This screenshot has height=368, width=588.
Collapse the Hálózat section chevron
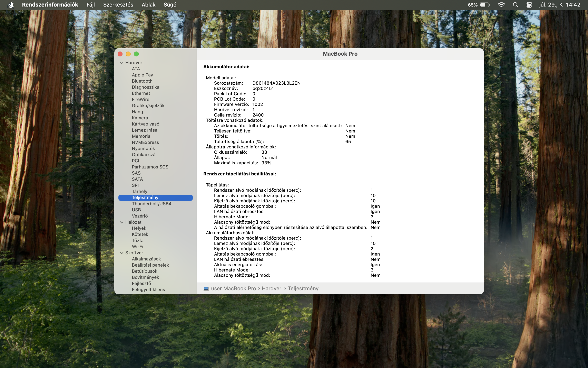point(122,222)
